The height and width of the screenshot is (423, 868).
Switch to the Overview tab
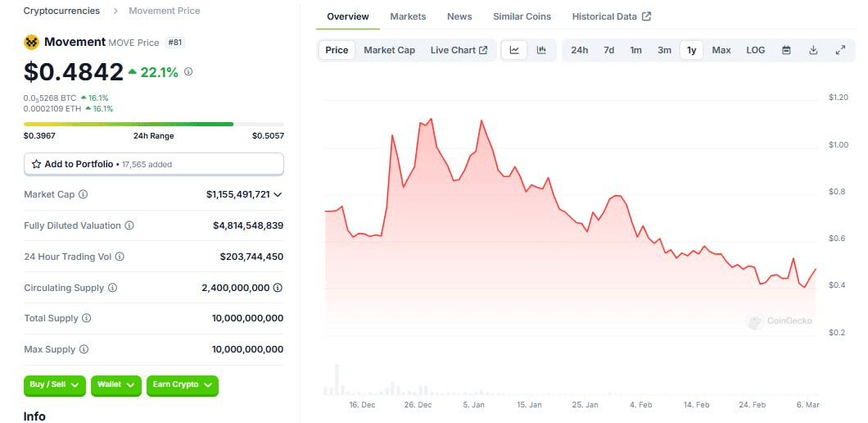click(348, 16)
